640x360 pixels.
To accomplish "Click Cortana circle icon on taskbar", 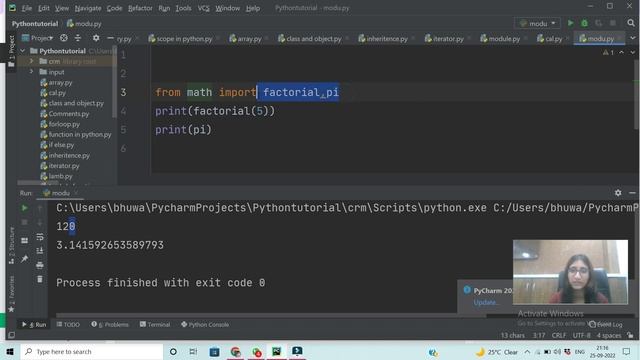I will (x=173, y=351).
